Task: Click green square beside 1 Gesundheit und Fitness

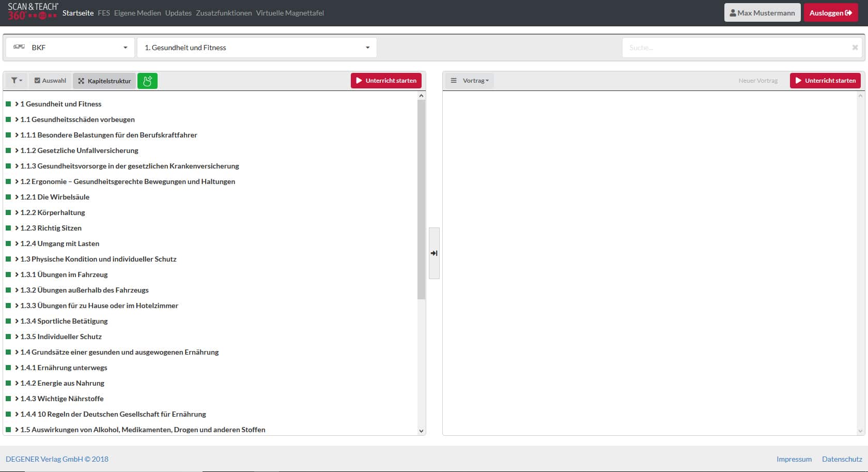Action: (8, 104)
